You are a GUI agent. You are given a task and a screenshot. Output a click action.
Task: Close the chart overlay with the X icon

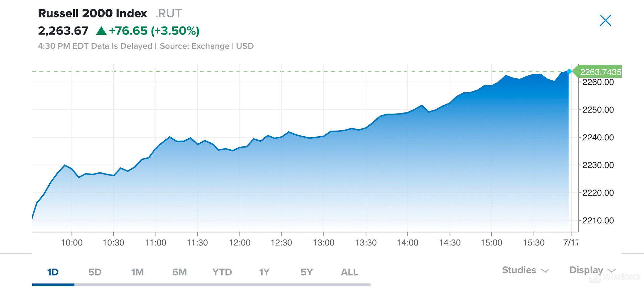tap(605, 20)
